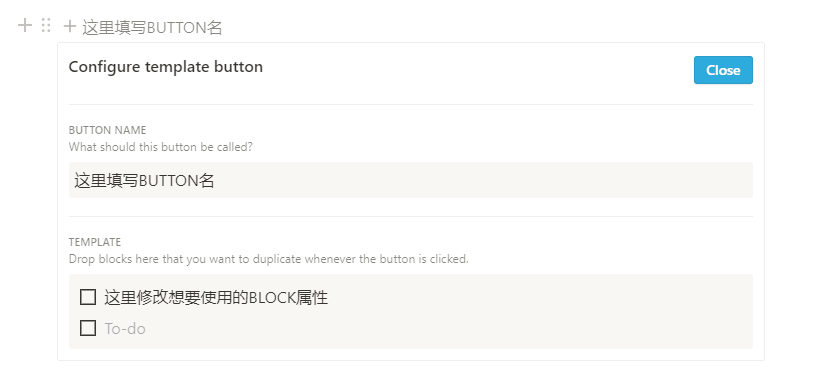829x386 pixels.
Task: Click empty space inside button name field
Action: coord(476,180)
